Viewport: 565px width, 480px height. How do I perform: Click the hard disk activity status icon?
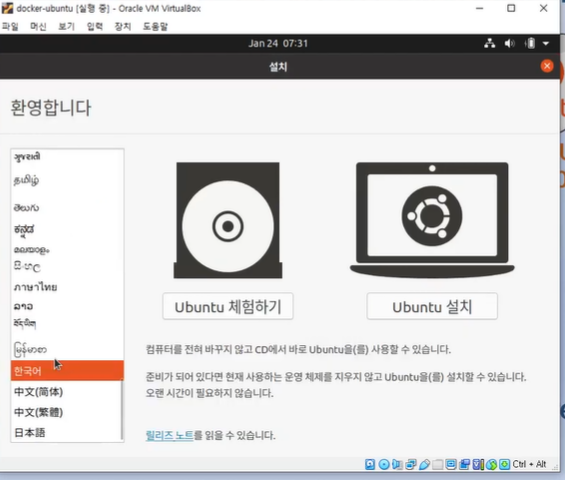click(x=370, y=464)
